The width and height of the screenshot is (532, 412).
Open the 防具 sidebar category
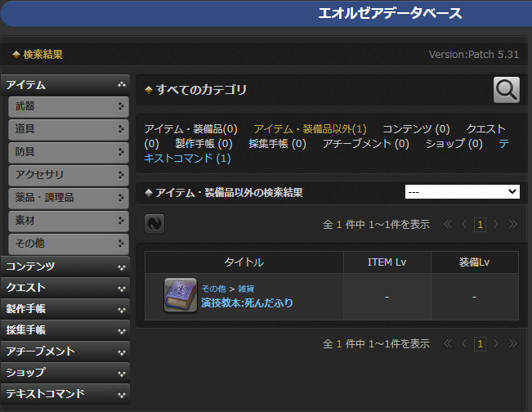pyautogui.click(x=69, y=152)
